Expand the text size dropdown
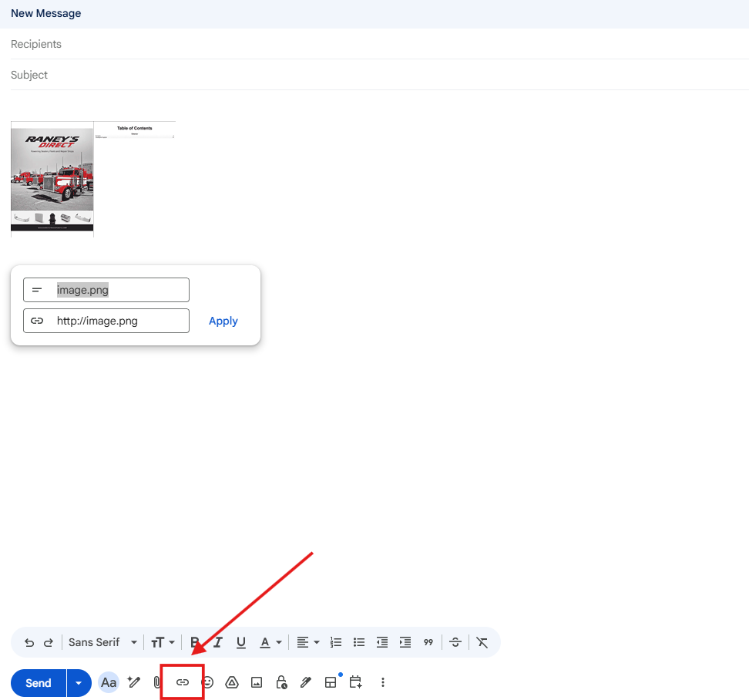The height and width of the screenshot is (700, 749). click(163, 642)
